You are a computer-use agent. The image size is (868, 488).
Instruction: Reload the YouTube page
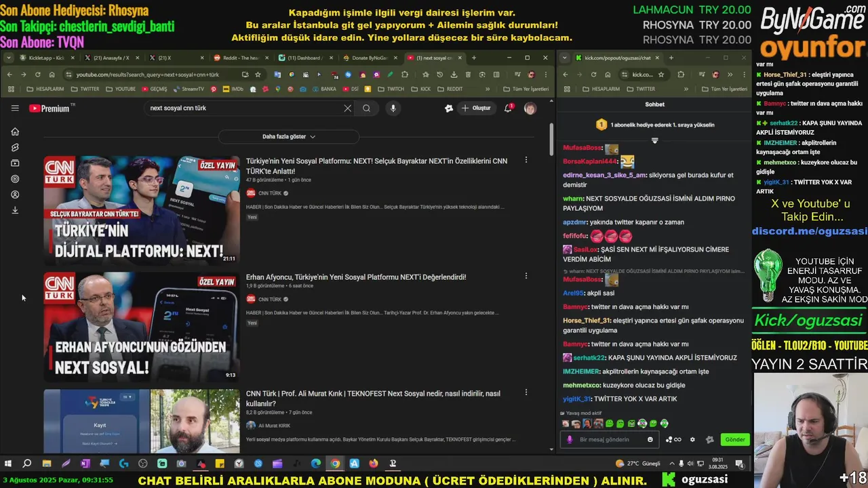tap(37, 75)
